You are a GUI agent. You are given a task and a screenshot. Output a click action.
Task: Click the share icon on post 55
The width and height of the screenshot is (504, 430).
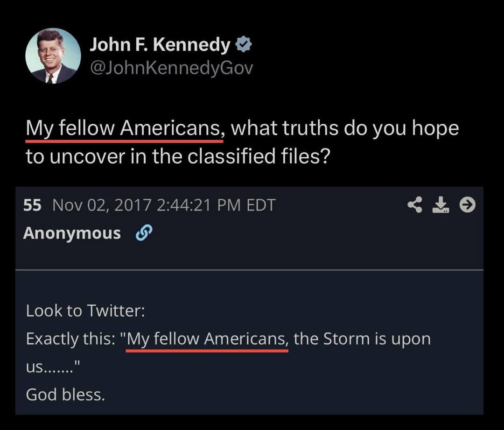click(414, 204)
